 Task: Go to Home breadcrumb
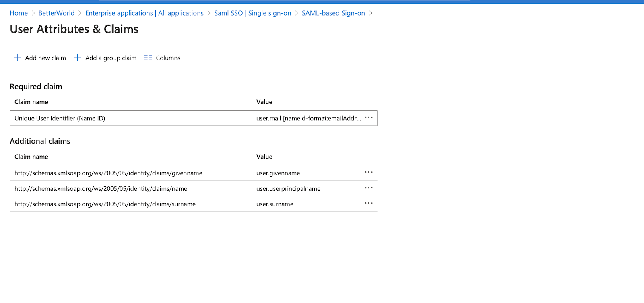(19, 13)
